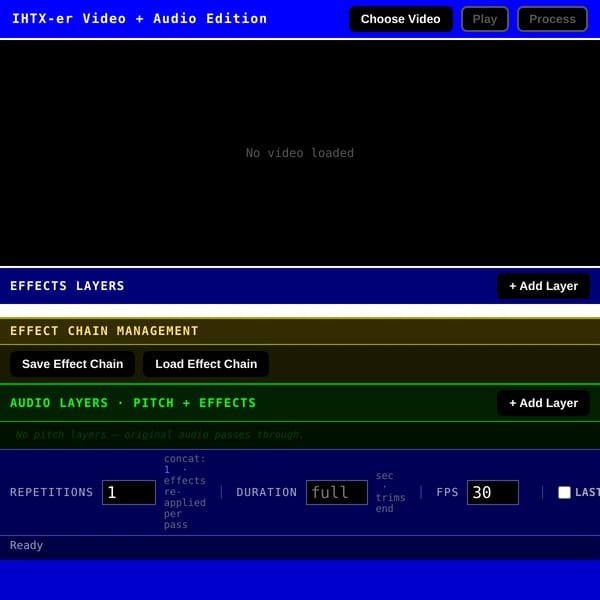Click the 'DURATION' label
Viewport: 600px width, 600px height.
267,492
